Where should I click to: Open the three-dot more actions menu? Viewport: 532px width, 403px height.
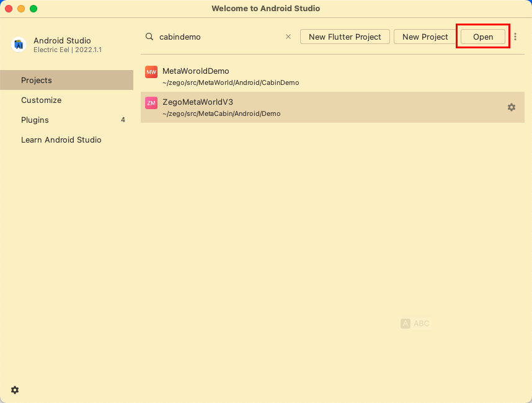click(515, 37)
